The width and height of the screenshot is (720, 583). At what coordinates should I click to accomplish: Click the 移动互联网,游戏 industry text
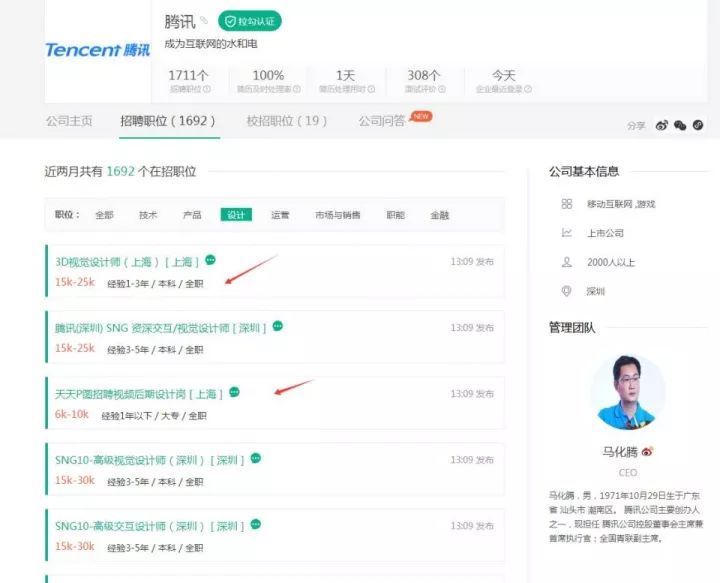[621, 204]
